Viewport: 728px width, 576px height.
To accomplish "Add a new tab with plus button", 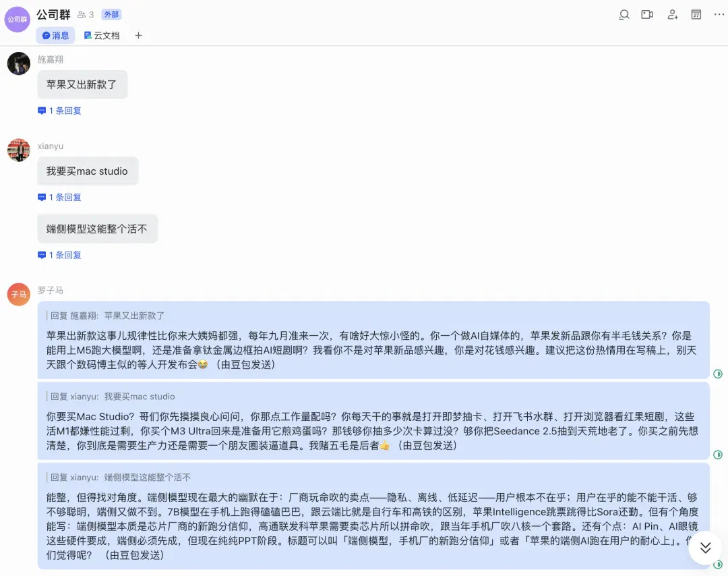I will tap(138, 35).
